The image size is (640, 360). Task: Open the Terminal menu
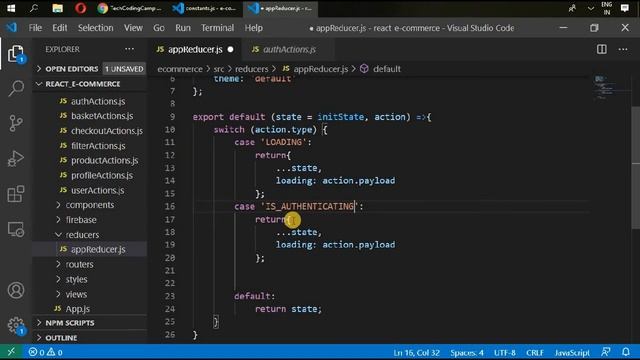[218, 28]
